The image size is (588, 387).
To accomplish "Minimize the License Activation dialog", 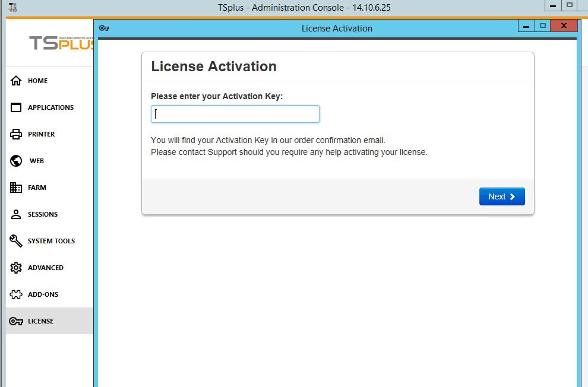I will coord(526,26).
